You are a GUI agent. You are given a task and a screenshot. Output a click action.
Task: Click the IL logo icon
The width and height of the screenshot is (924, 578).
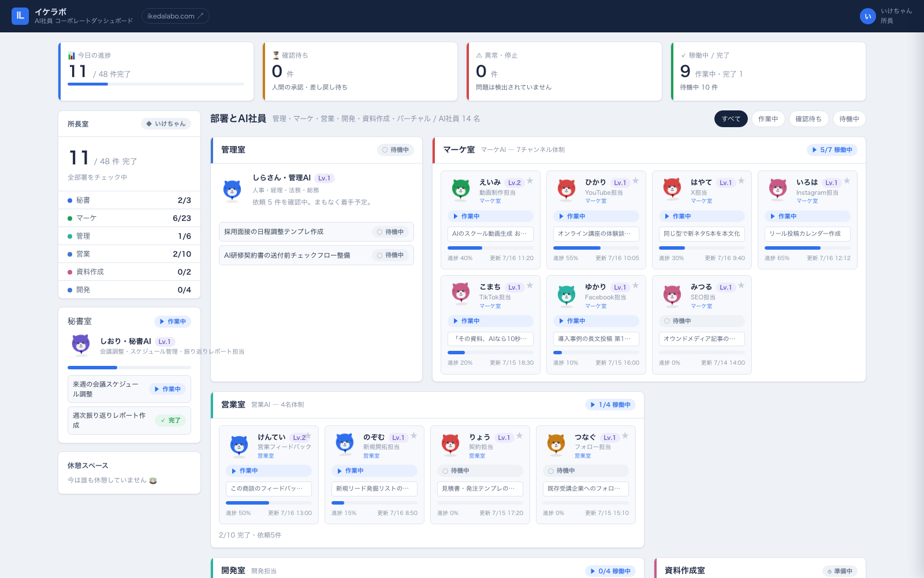tap(20, 16)
